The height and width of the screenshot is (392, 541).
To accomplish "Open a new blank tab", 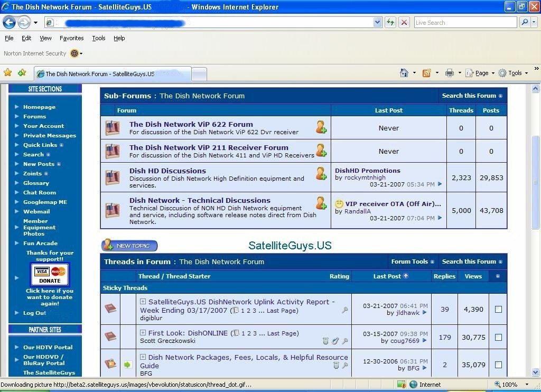I will tap(199, 74).
